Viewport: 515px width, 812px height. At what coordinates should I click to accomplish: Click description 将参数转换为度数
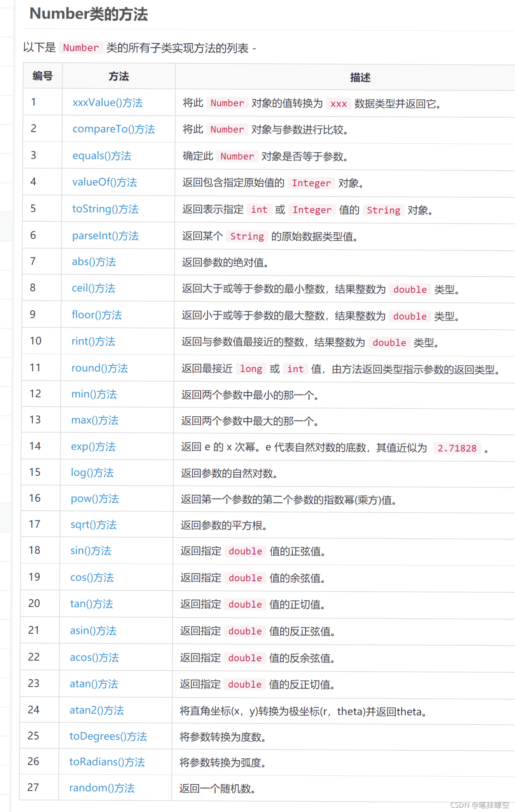click(223, 737)
